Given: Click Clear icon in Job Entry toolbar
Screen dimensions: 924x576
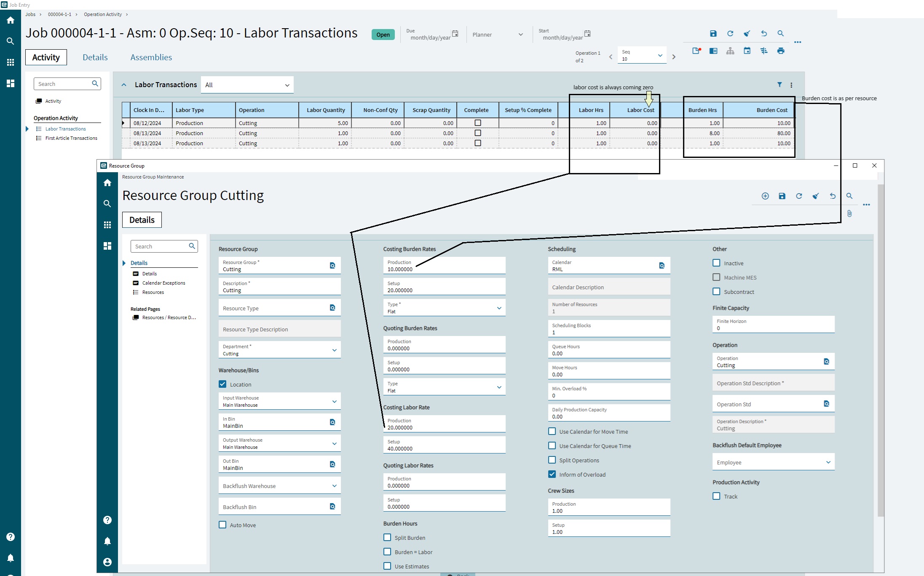Looking at the screenshot, I should click(x=747, y=34).
